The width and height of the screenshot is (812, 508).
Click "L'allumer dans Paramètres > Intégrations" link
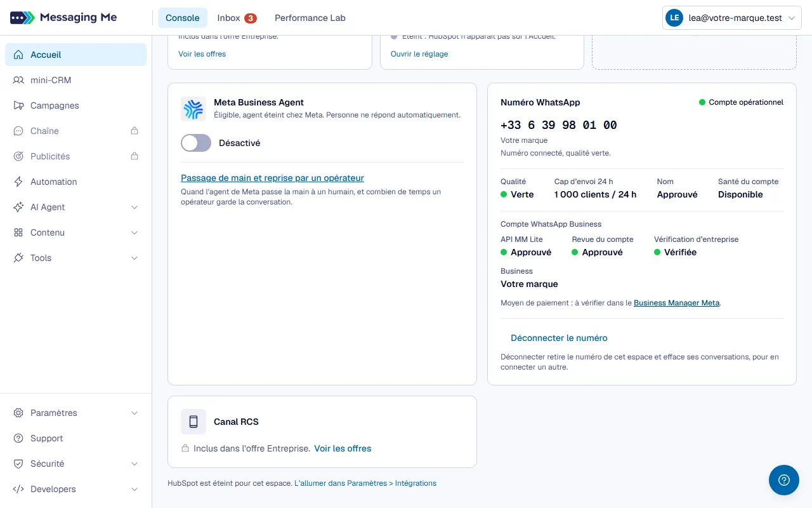point(365,483)
